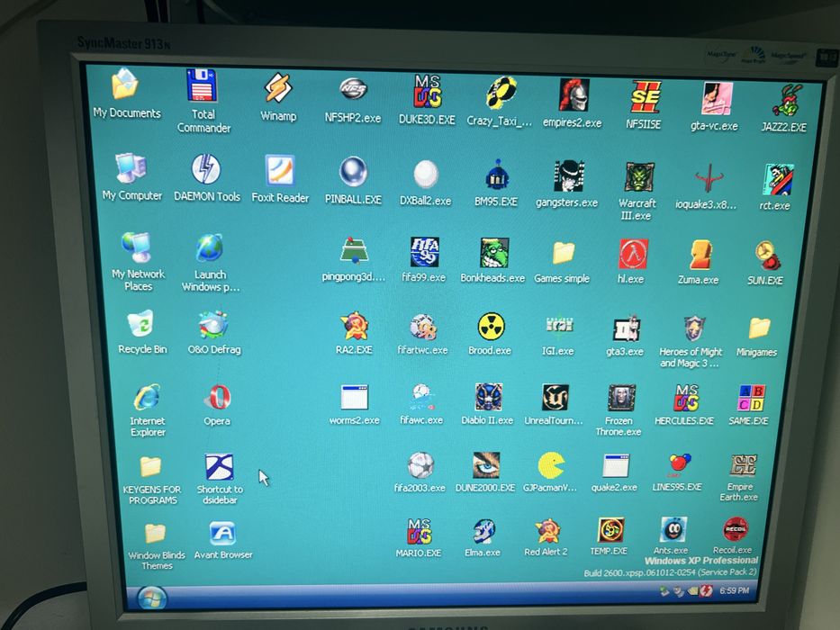
Task: Click the hl.exe Half-Life icon
Action: [x=633, y=254]
